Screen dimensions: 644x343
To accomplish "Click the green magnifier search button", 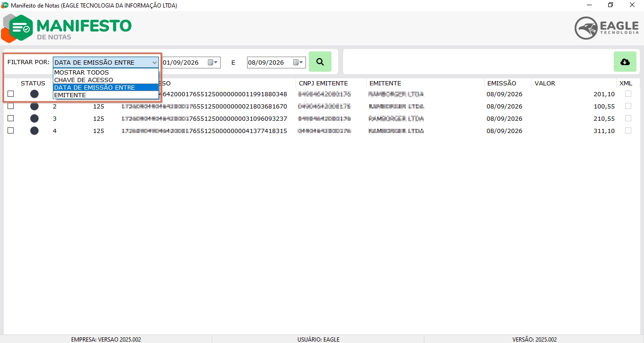I will [x=320, y=62].
